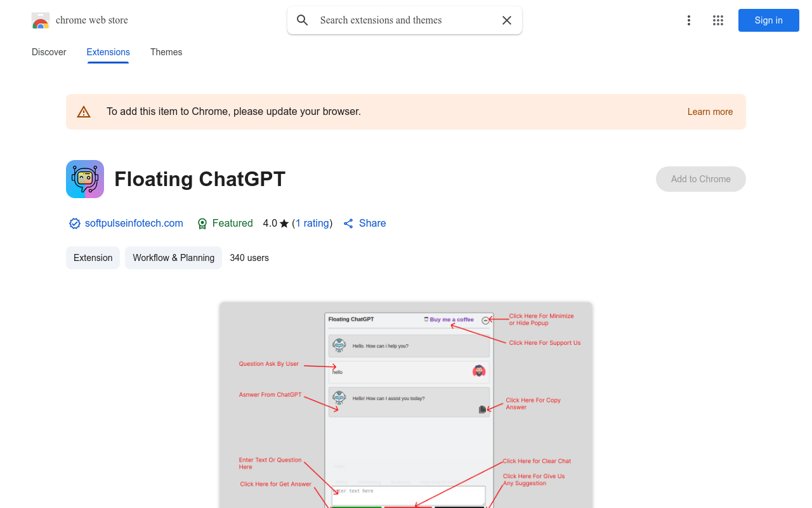This screenshot has width=812, height=508.
Task: Open the Google apps grid
Action: click(x=718, y=20)
